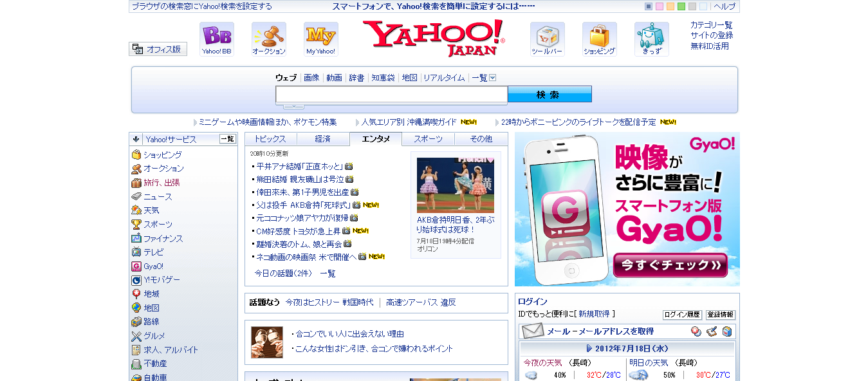Select the 動画 search category
This screenshot has height=381, width=868.
[x=334, y=78]
